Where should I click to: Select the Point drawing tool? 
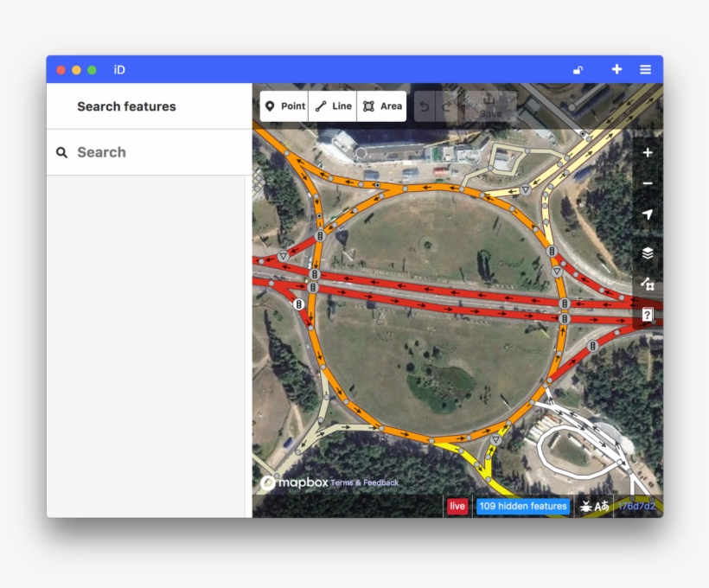click(284, 106)
